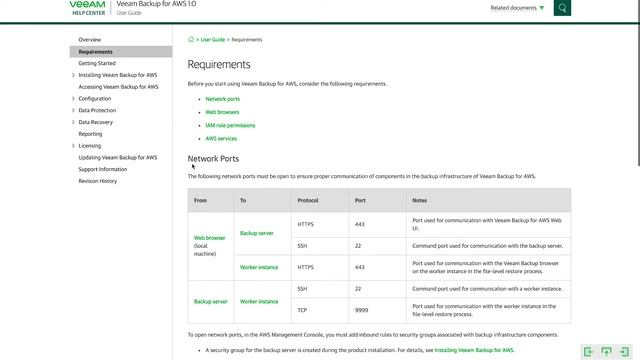The image size is (640, 360).
Task: Open Getting Started in sidebar
Action: [x=97, y=63]
